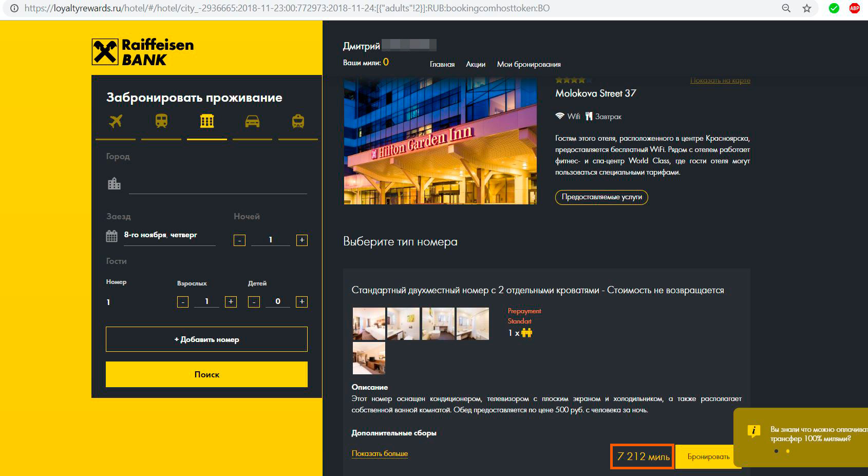Click the city input field
The height and width of the screenshot is (476, 868).
coord(218,184)
